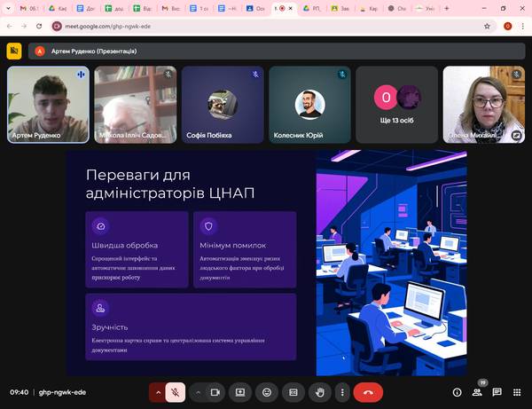Click the yellow presentation icon at top left
532x409 pixels.
(14, 51)
